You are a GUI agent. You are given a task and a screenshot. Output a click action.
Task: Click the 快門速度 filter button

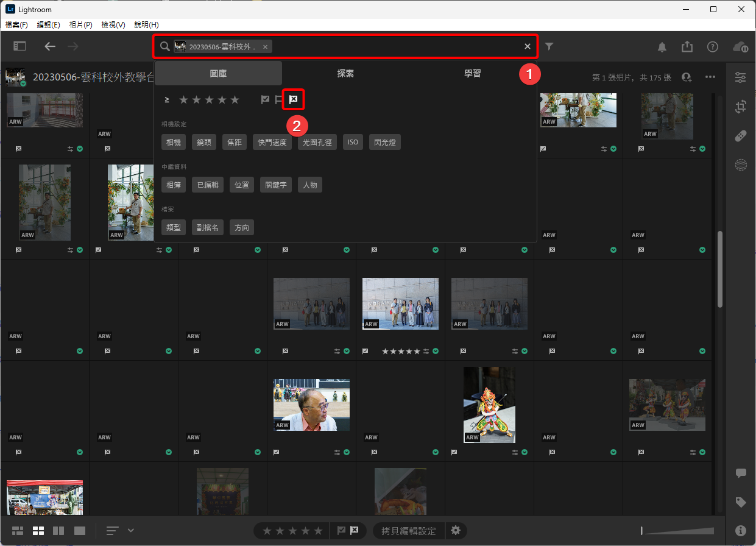[272, 142]
